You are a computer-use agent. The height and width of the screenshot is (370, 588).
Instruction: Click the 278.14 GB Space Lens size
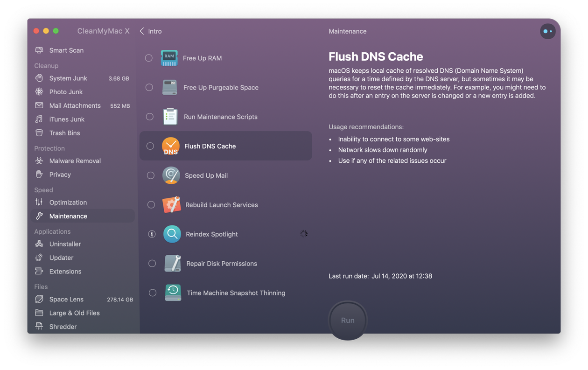pos(120,300)
